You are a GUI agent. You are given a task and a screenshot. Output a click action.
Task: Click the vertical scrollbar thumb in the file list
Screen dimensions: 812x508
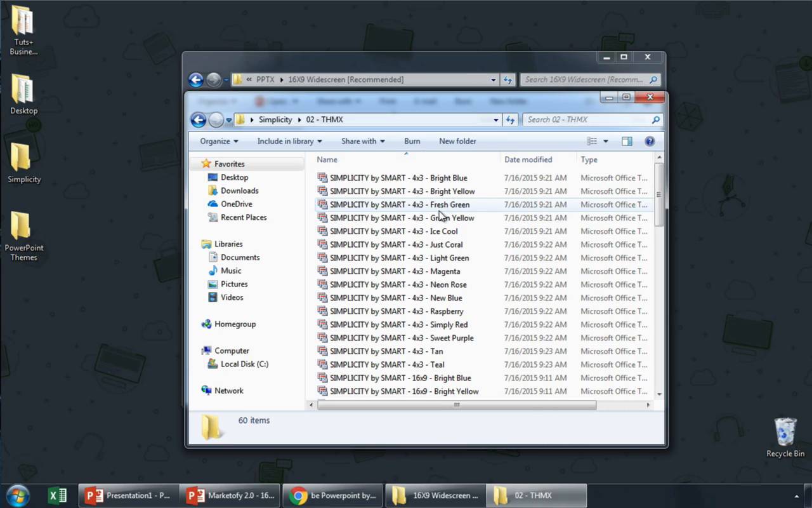659,194
